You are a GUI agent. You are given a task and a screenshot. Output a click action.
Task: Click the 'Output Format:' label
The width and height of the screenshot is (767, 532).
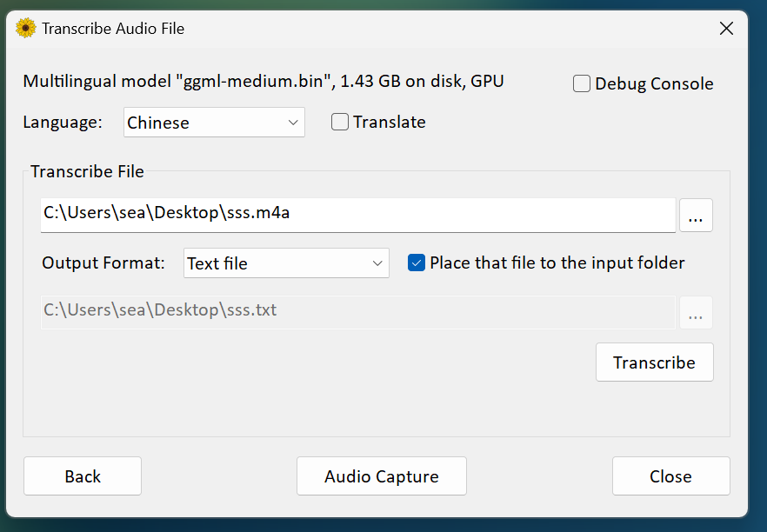[103, 263]
